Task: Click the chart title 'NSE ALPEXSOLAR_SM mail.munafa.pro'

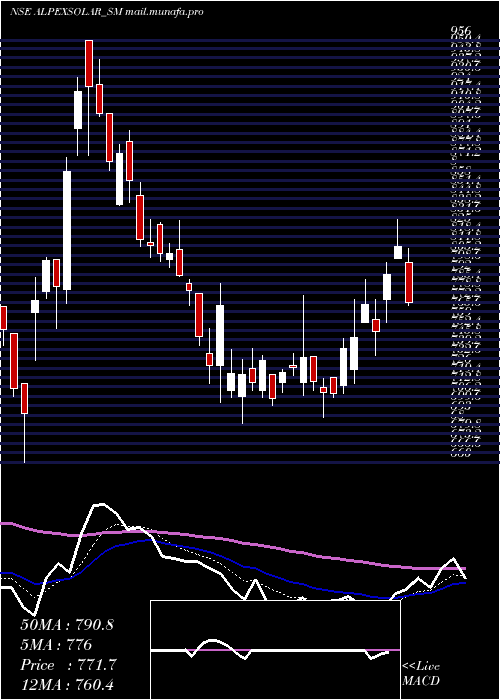Action: [107, 12]
